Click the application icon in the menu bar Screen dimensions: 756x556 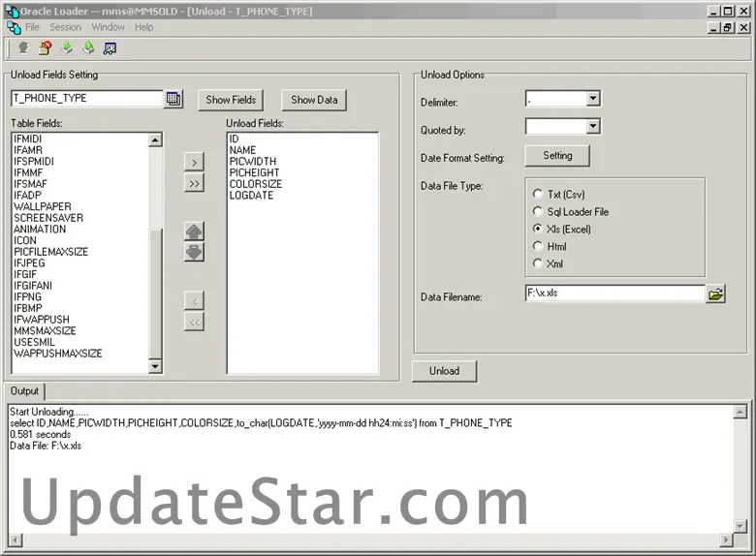pos(14,27)
